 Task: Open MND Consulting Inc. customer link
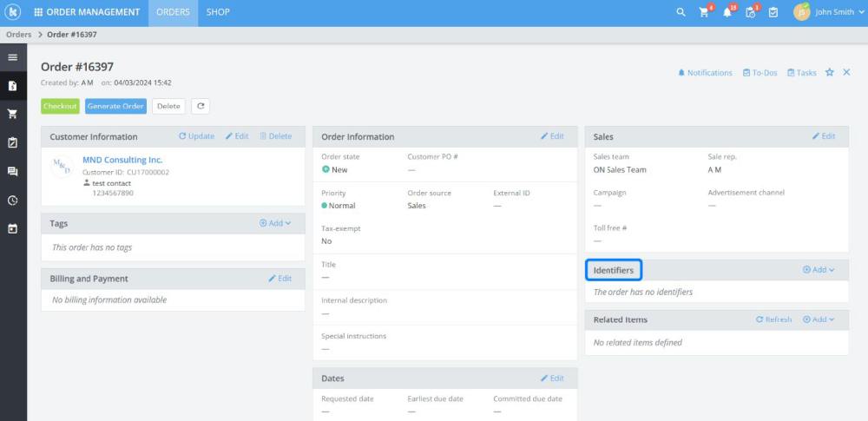pos(122,160)
